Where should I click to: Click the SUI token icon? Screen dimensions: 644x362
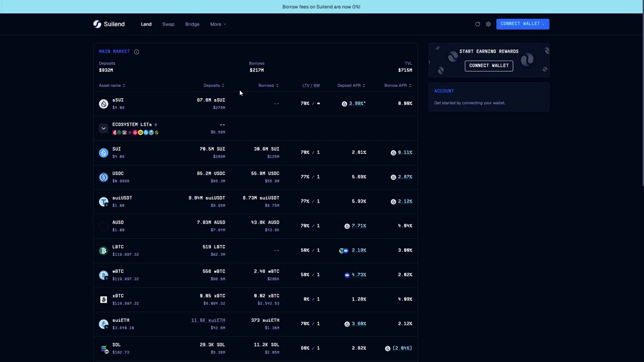click(104, 153)
